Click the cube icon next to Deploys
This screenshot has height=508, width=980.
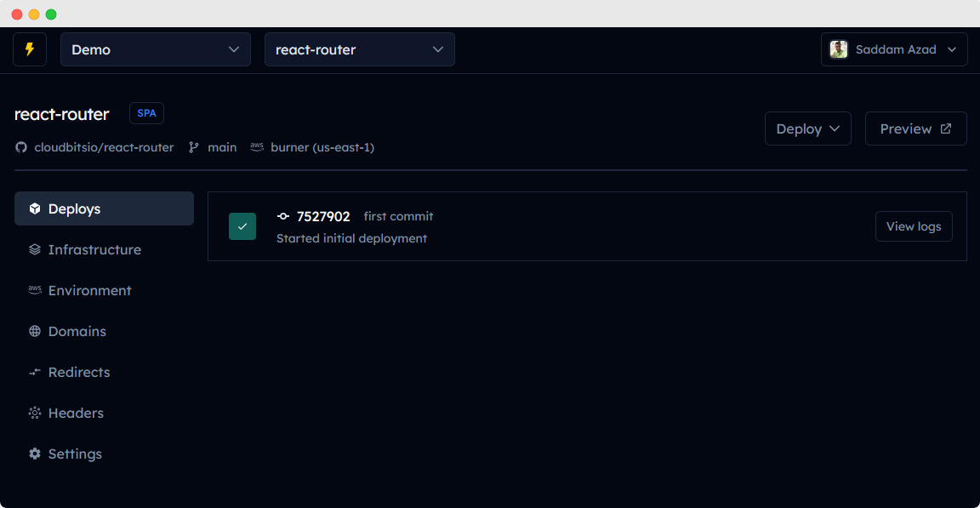(x=34, y=208)
